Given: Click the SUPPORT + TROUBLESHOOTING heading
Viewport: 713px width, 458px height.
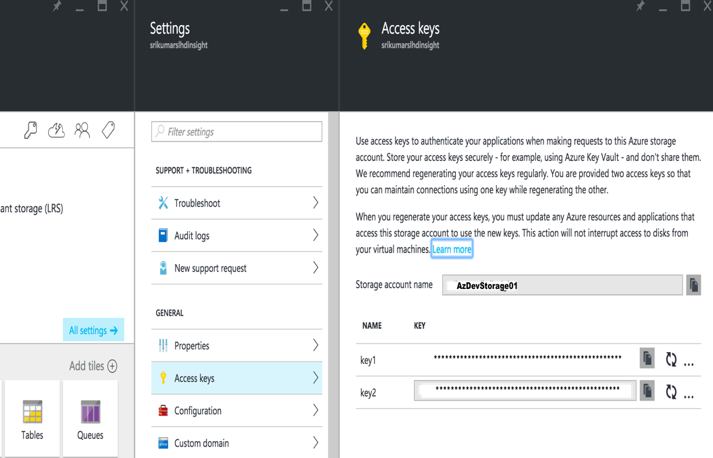Looking at the screenshot, I should (x=204, y=171).
